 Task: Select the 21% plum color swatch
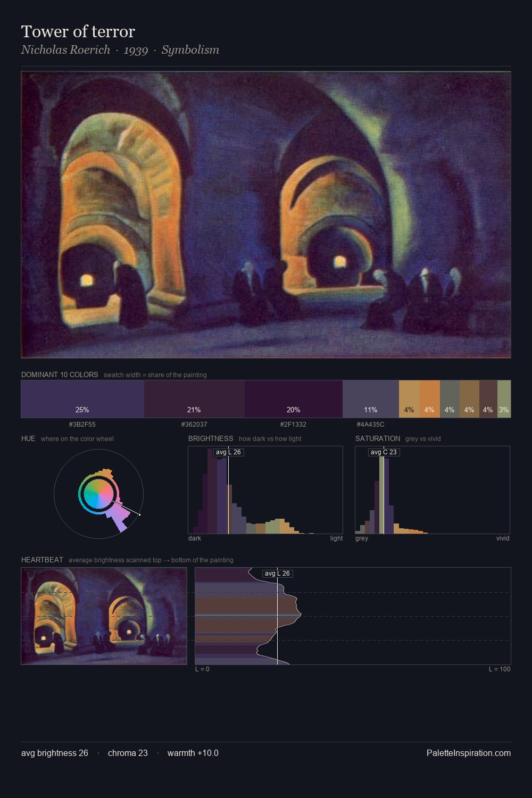point(194,399)
